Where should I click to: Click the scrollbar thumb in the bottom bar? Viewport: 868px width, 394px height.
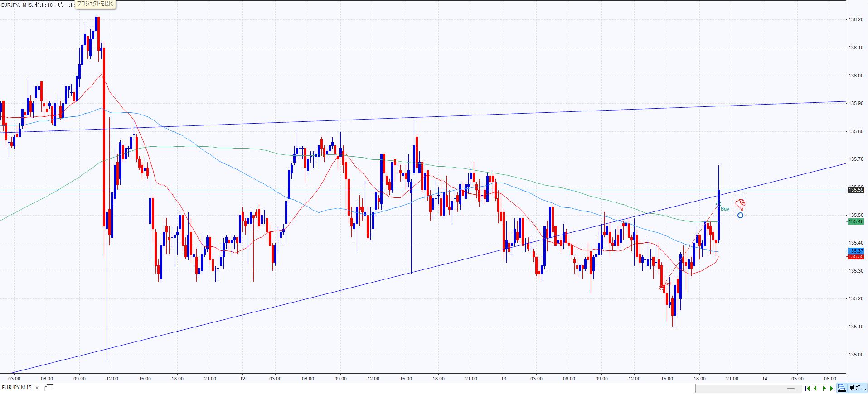click(x=791, y=389)
